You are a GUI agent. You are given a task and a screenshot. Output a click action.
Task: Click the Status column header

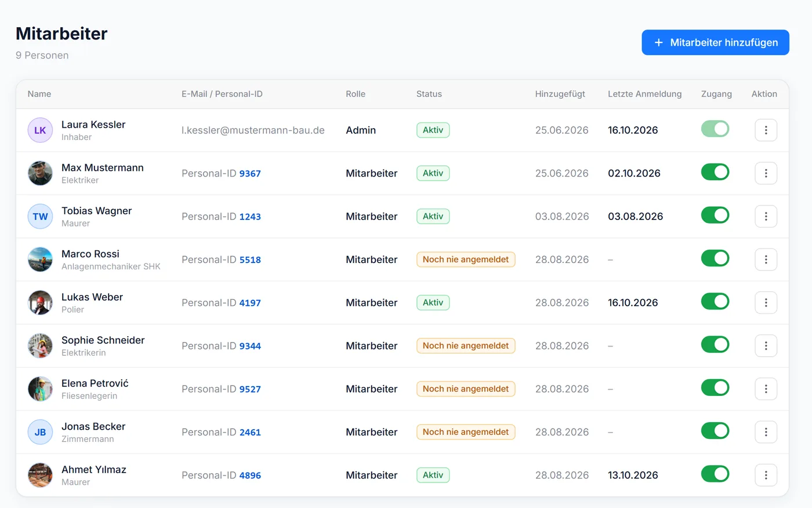pos(429,94)
